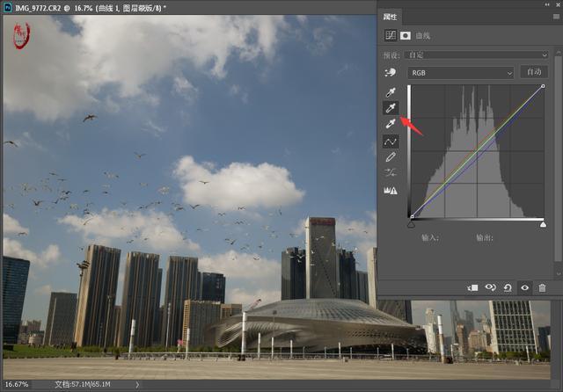Delete the curves adjustment layer
The height and width of the screenshot is (392, 563).
[x=542, y=287]
